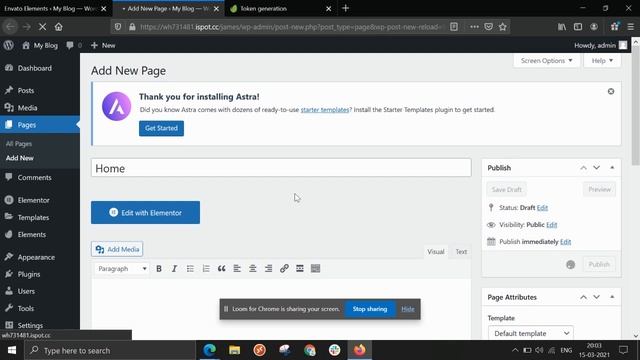This screenshot has width=640, height=360.
Task: Move Publish box up
Action: pos(583,168)
